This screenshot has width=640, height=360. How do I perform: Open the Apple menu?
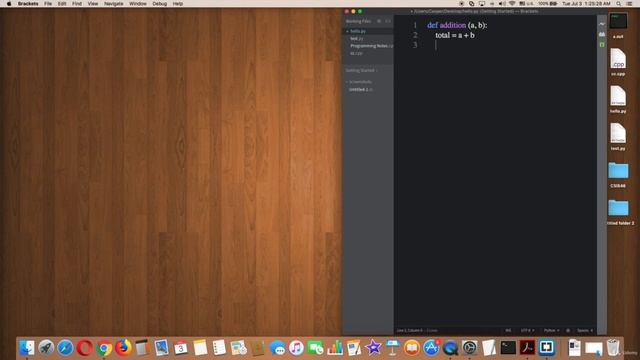click(9, 4)
